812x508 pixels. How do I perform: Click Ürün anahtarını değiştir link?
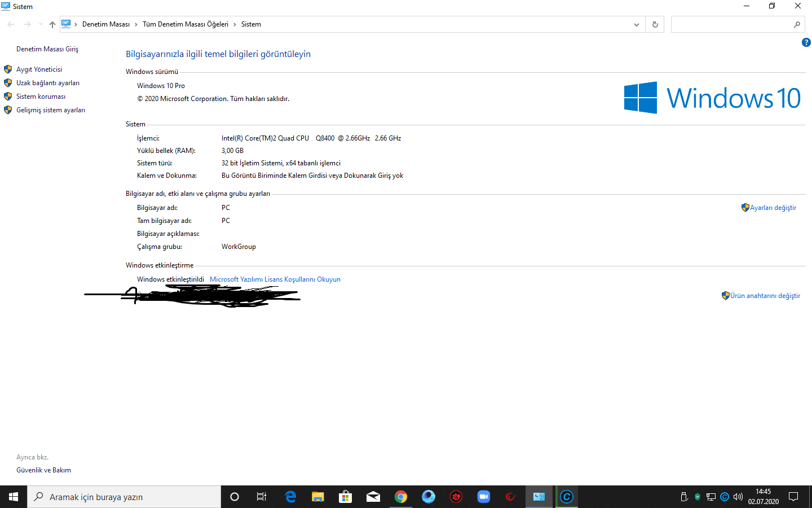[x=765, y=296]
